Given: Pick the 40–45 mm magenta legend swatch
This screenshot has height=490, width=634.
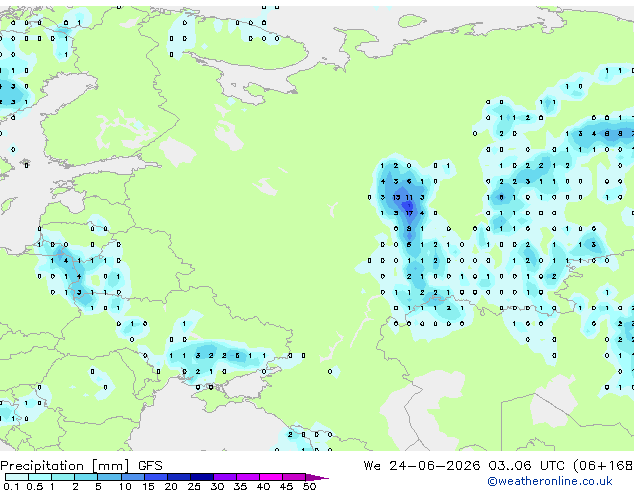Looking at the screenshot, I should (x=271, y=477).
